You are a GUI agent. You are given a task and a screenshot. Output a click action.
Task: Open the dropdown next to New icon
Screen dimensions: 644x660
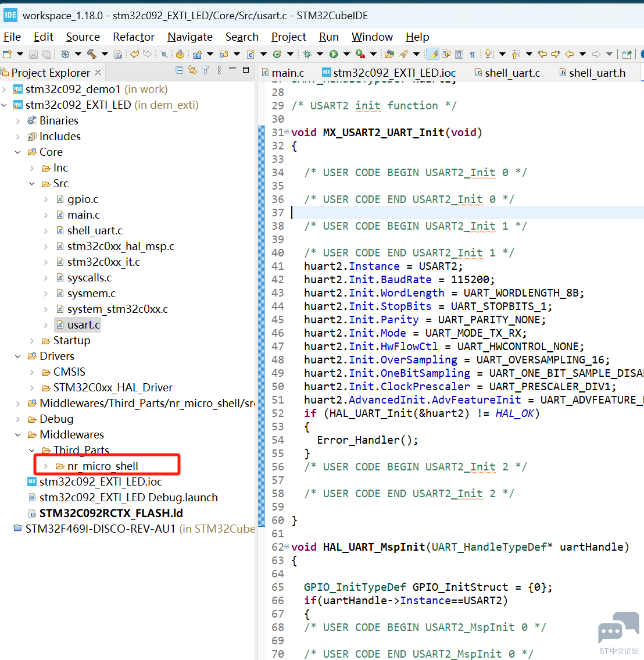tap(20, 54)
